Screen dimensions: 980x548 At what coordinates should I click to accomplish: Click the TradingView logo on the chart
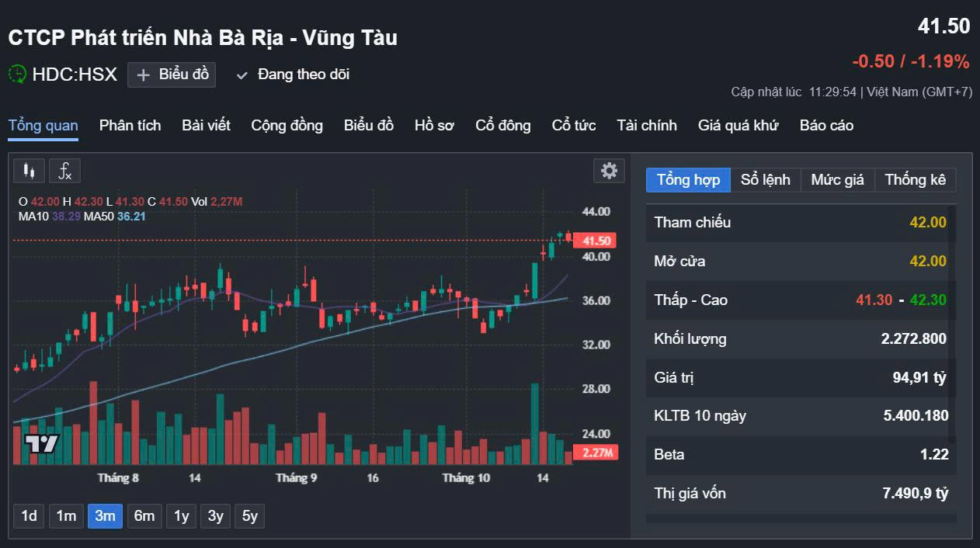[x=41, y=444]
